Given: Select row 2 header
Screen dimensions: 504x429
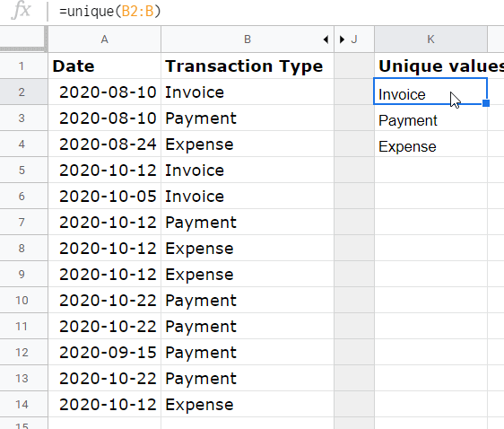Looking at the screenshot, I should click(23, 92).
